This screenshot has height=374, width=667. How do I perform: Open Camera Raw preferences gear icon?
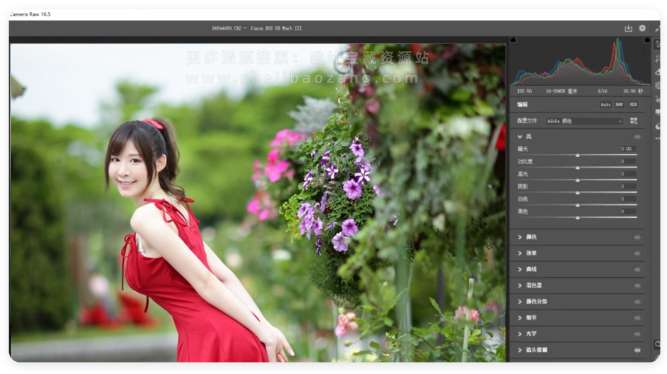pyautogui.click(x=642, y=28)
